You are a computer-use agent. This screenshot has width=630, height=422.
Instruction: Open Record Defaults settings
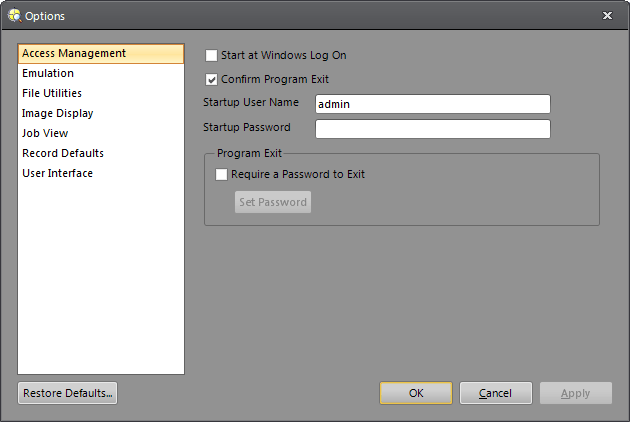[x=63, y=153]
